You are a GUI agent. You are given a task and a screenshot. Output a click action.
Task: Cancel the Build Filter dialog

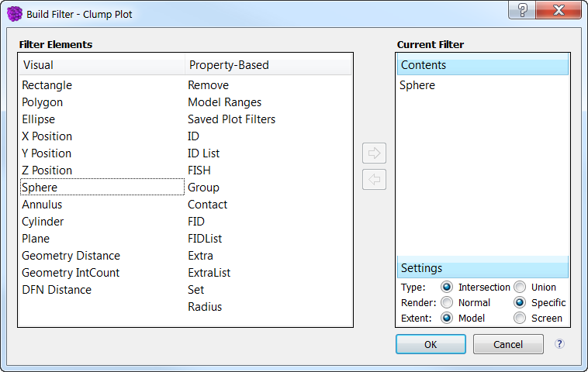pyautogui.click(x=508, y=344)
